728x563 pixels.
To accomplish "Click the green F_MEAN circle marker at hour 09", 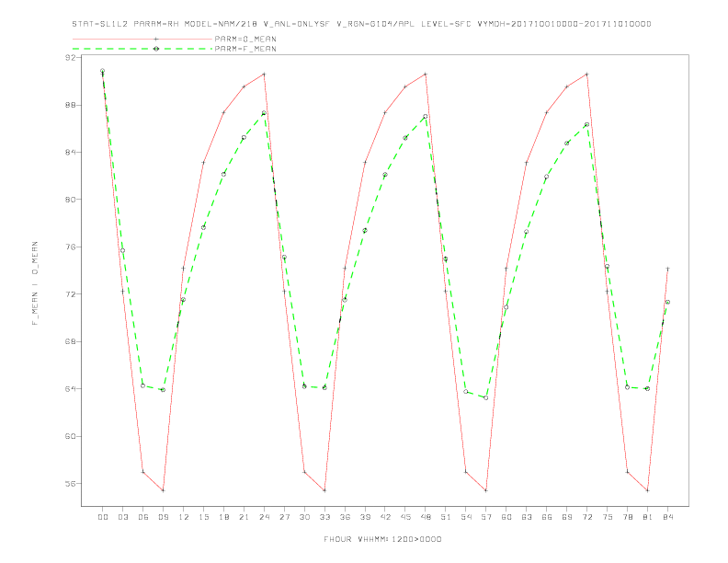I will [x=163, y=390].
